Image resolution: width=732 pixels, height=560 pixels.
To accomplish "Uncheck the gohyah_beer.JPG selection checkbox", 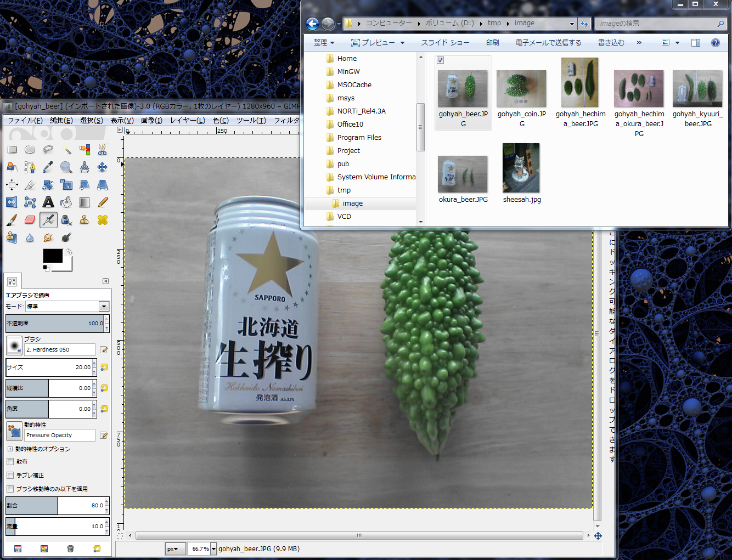I will 440,60.
